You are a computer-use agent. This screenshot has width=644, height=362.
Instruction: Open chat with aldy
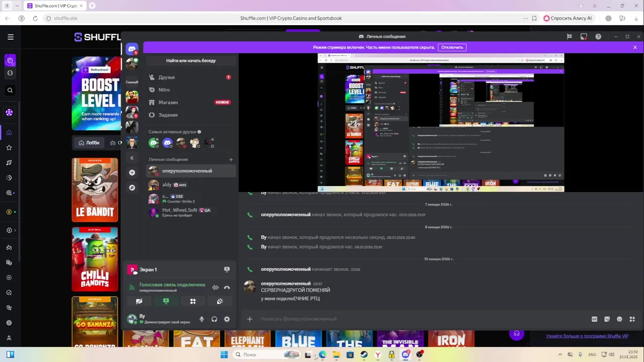pyautogui.click(x=191, y=185)
